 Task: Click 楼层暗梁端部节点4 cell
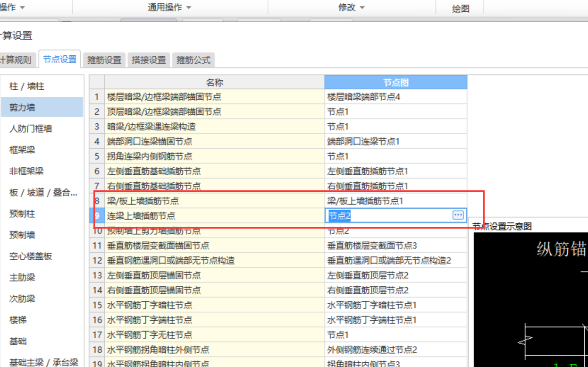click(x=396, y=97)
